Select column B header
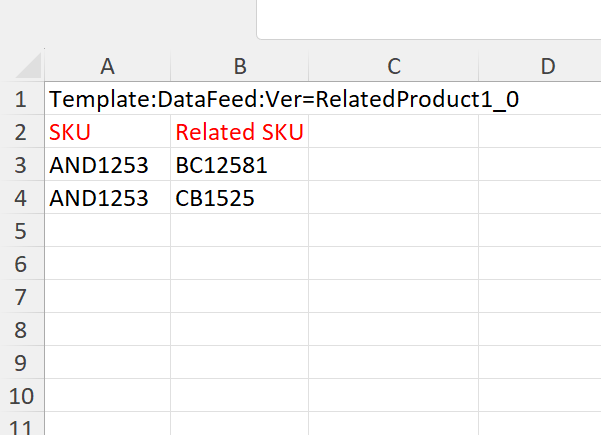Viewport: 601px width, 435px height. (240, 66)
